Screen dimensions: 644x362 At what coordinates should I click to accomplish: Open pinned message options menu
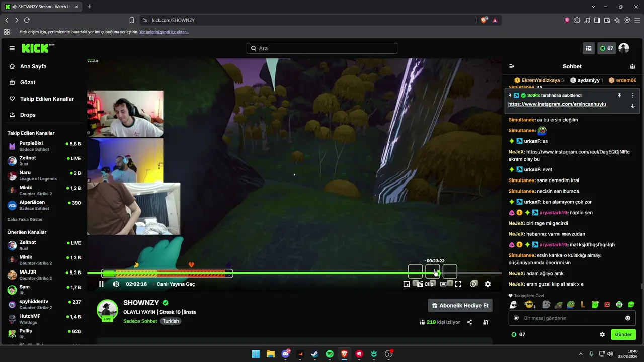click(633, 95)
